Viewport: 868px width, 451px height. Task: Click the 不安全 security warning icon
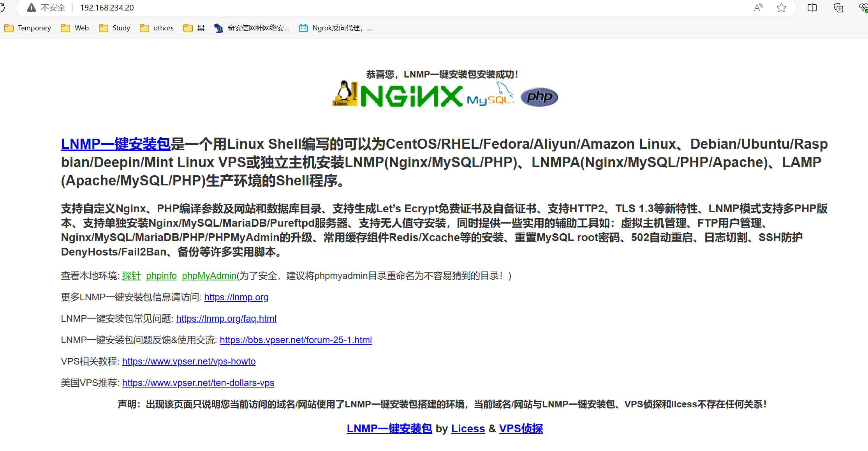(31, 7)
